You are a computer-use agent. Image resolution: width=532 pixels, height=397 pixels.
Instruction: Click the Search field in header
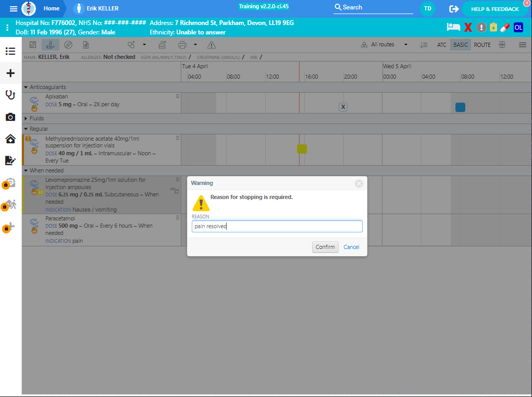(x=373, y=7)
